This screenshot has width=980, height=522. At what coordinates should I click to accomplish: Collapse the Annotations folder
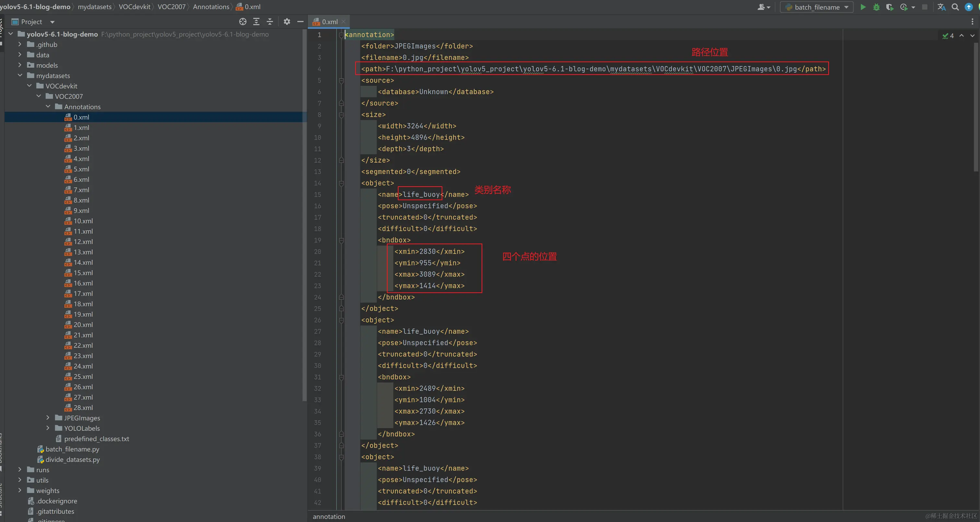(x=48, y=107)
